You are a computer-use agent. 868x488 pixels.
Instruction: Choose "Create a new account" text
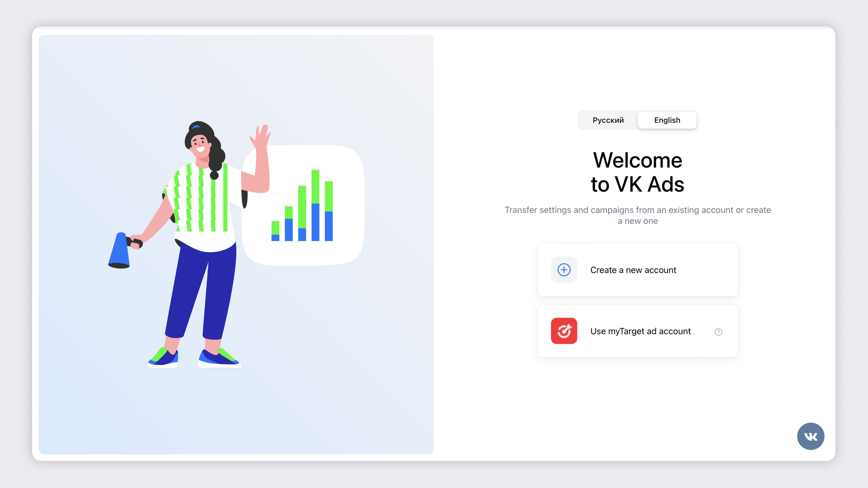pyautogui.click(x=633, y=270)
